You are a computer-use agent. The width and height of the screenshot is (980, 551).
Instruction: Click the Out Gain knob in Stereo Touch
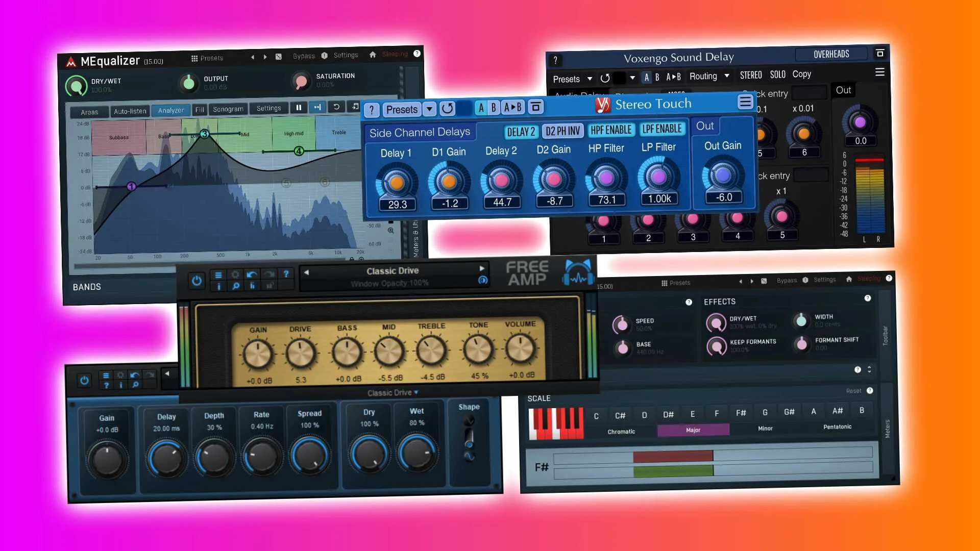[723, 175]
